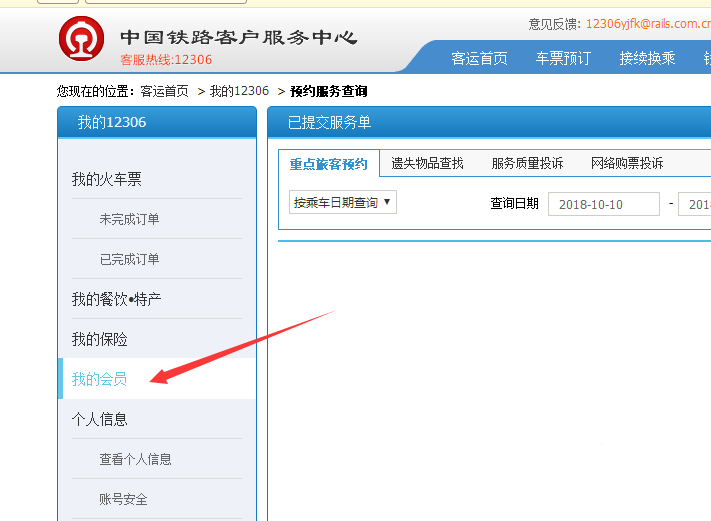The image size is (711, 521).
Task: Click the 中国铁路客户服务中心 title
Action: [239, 37]
